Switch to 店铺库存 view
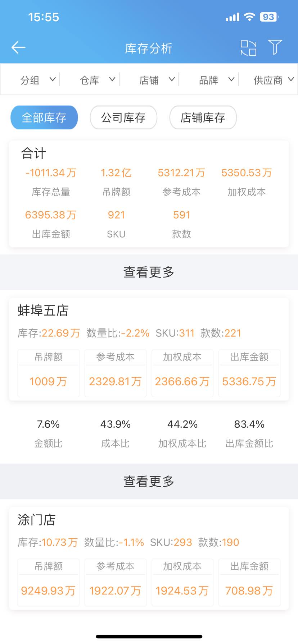Screen dimensions: 298x644 click(x=203, y=118)
